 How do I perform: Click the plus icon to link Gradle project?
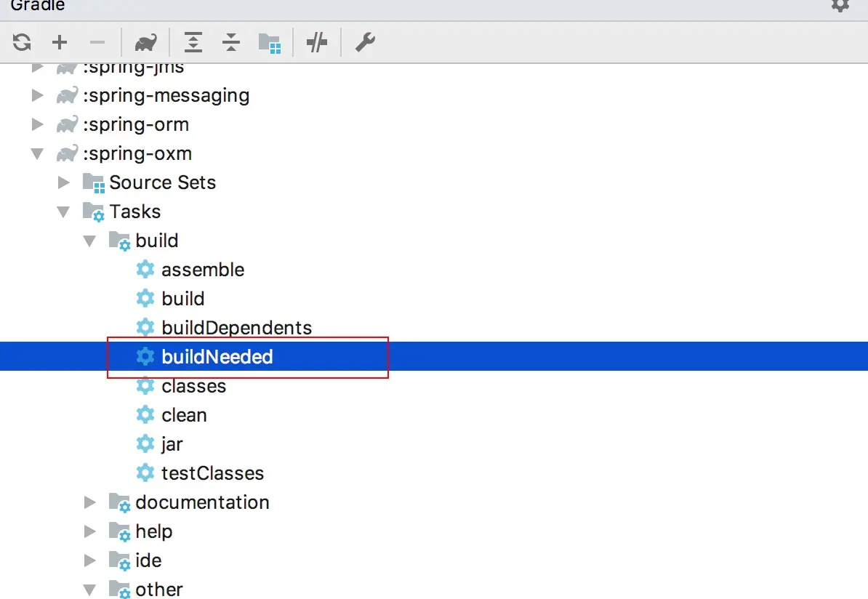pos(59,42)
